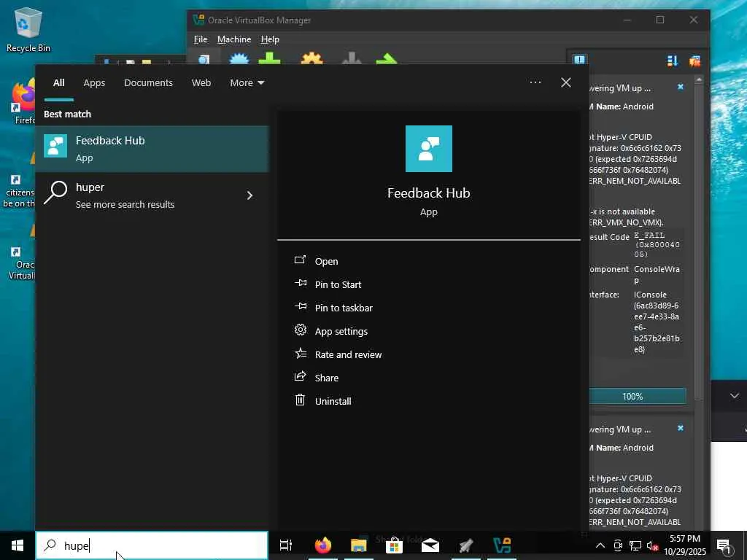Click the green Add icon in VirtualBox toolbar
This screenshot has width=747, height=560.
pyautogui.click(x=270, y=58)
